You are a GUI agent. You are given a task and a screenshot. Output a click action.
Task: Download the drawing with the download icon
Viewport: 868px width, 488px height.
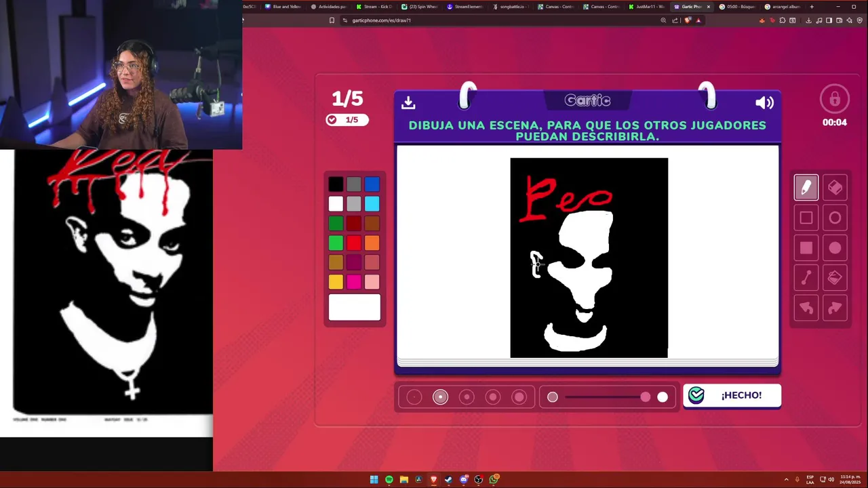coord(408,102)
